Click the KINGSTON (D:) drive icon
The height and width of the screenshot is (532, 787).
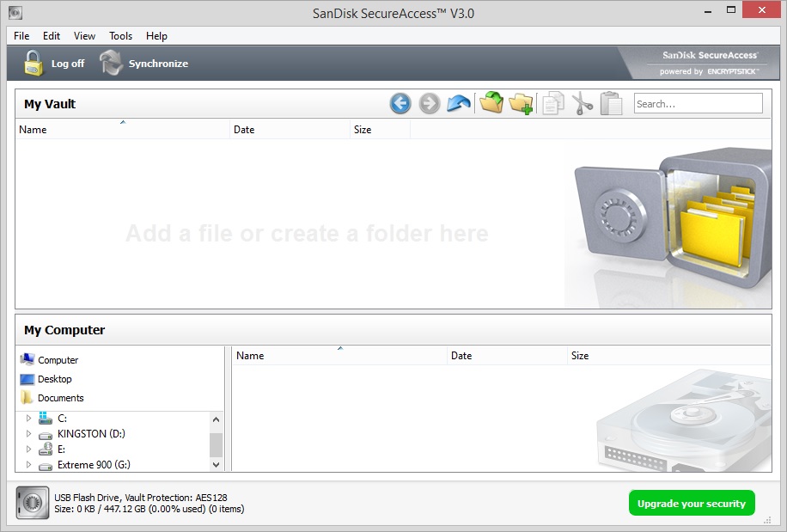point(46,435)
